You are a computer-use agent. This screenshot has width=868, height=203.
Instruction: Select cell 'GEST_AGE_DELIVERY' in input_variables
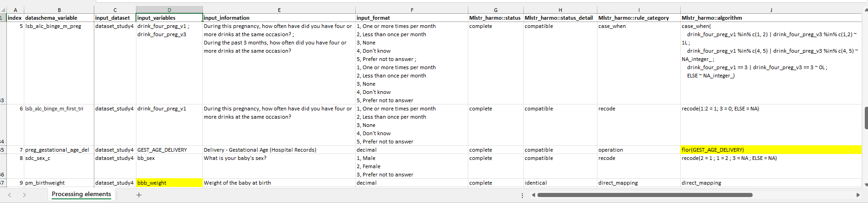click(169, 150)
